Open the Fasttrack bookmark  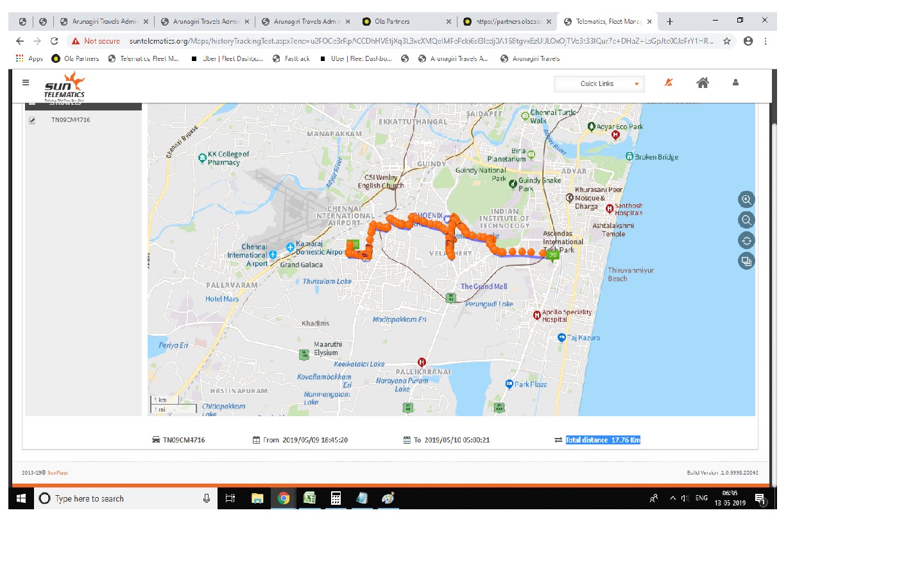click(291, 58)
